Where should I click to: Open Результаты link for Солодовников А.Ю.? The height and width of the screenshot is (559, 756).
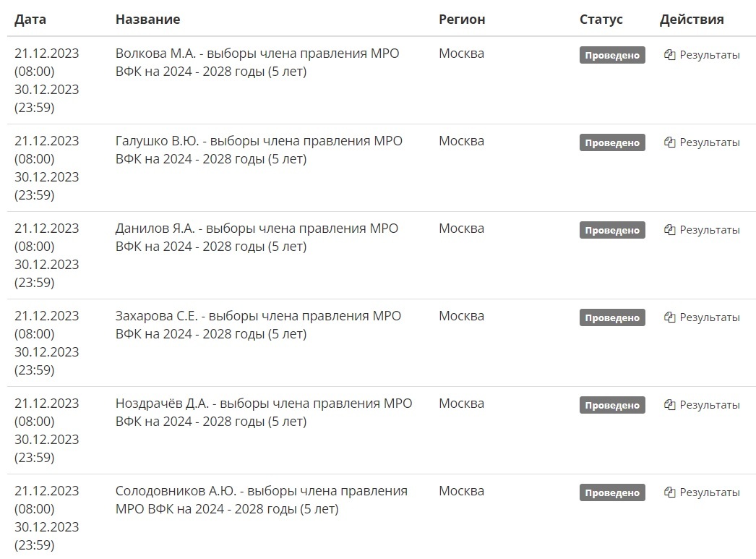[x=709, y=492]
